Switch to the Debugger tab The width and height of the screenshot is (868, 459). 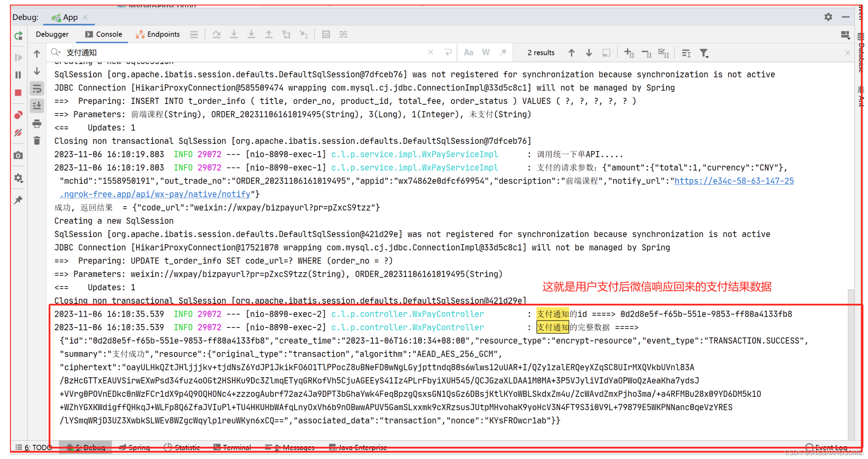pyautogui.click(x=52, y=34)
